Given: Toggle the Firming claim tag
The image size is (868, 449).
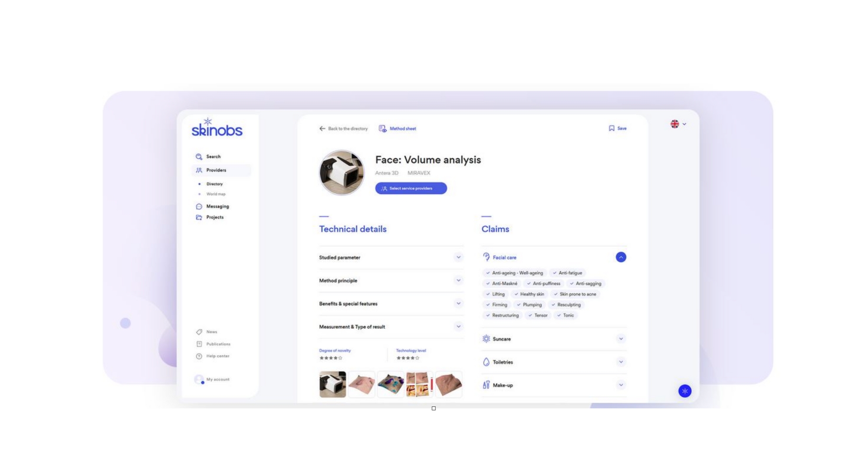Looking at the screenshot, I should pyautogui.click(x=496, y=305).
